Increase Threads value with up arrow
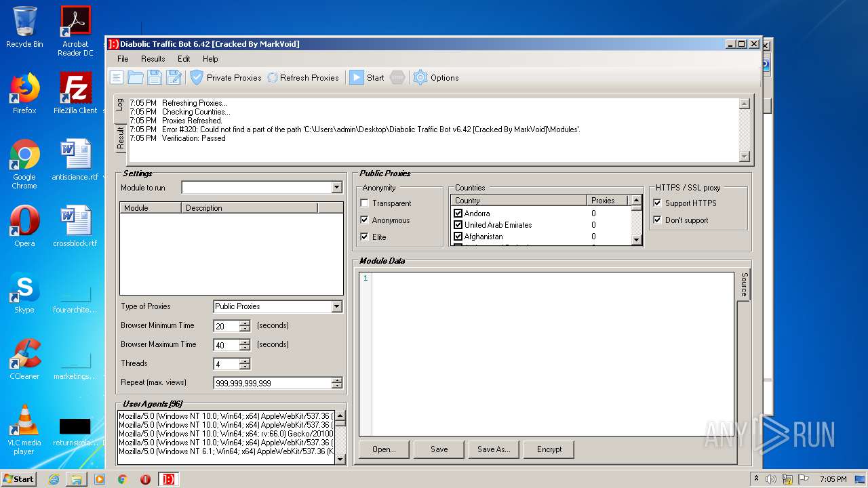The image size is (868, 488). tap(245, 361)
